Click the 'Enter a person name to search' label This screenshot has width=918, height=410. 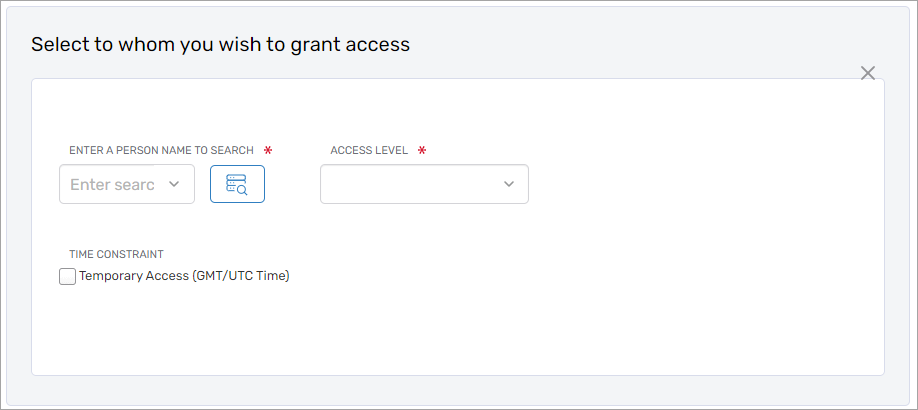[x=161, y=150]
